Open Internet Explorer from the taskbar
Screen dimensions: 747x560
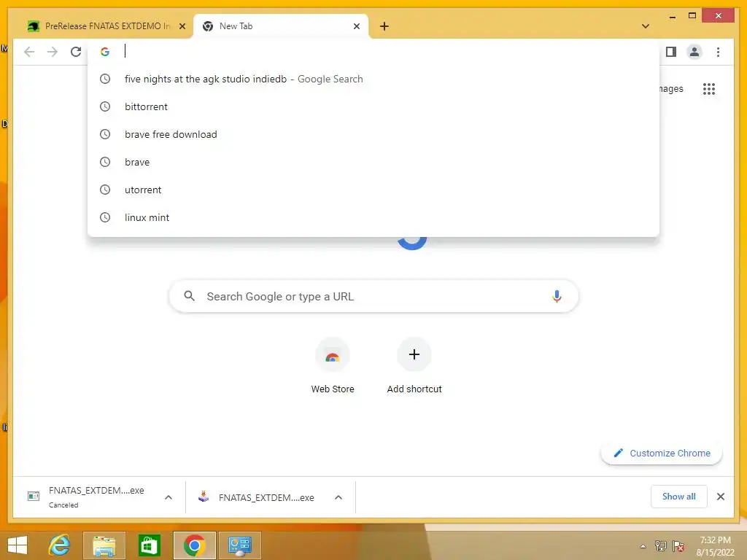60,545
